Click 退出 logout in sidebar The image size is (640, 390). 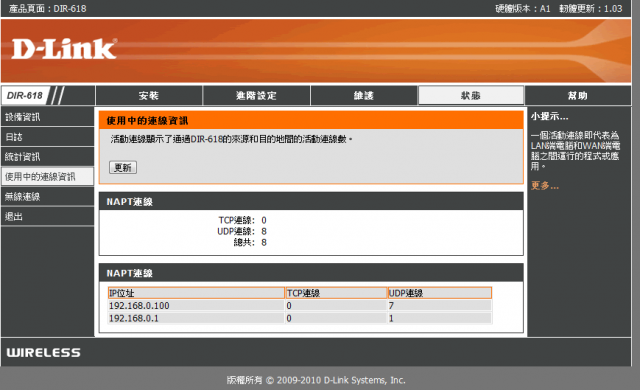click(47, 216)
